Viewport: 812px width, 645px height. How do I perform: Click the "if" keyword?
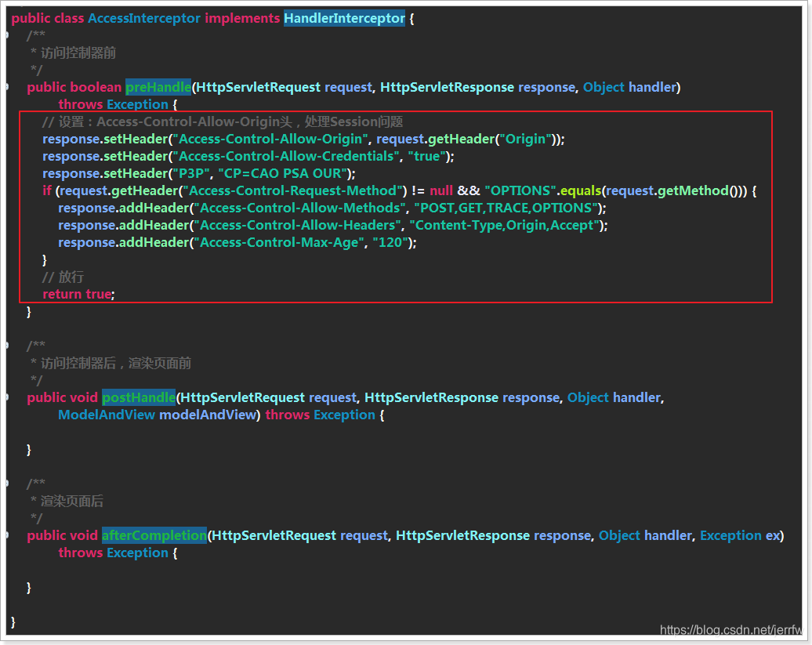(46, 190)
